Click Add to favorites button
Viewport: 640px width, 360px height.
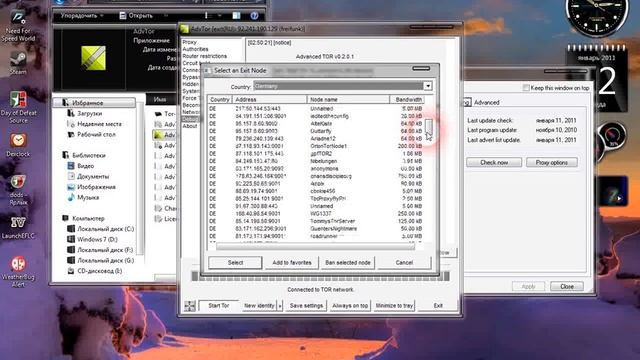pos(292,262)
